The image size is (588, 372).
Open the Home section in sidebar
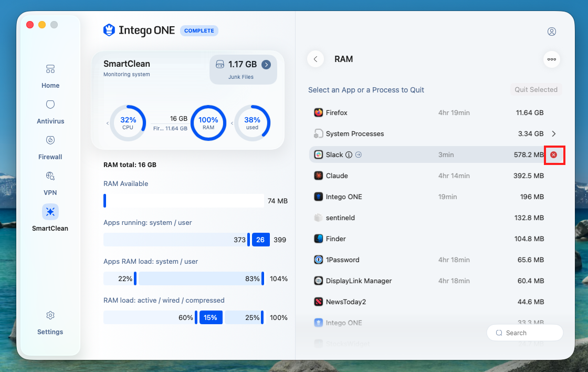pos(50,76)
